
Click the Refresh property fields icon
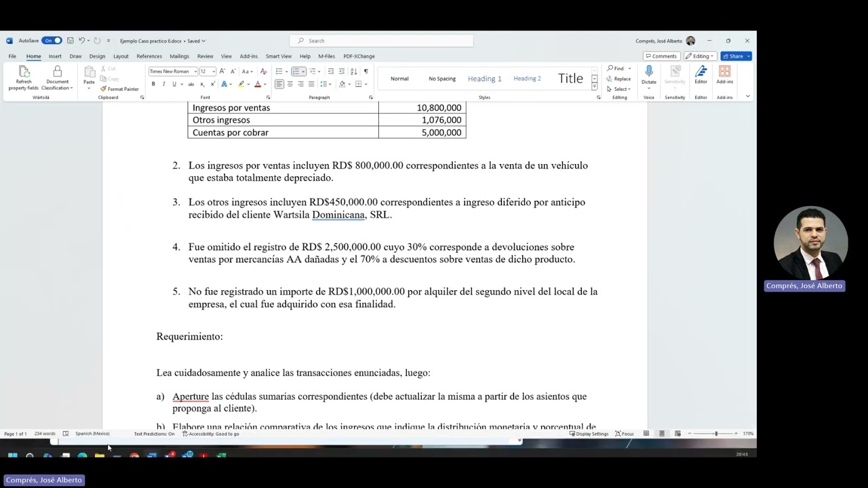pyautogui.click(x=24, y=72)
